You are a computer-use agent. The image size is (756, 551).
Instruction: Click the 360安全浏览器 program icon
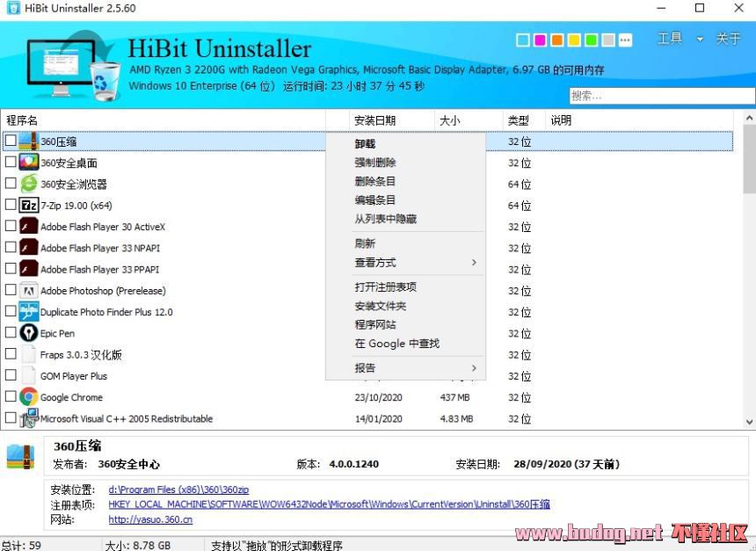(28, 184)
